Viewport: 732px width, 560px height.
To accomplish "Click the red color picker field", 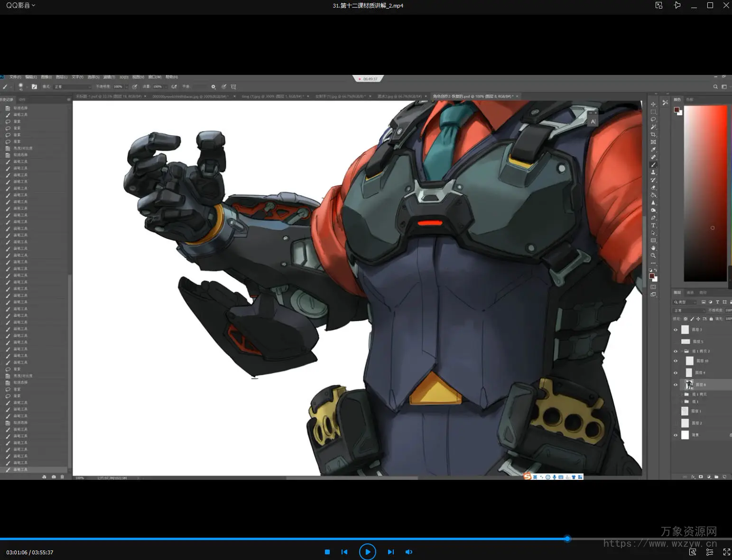I will 705,193.
